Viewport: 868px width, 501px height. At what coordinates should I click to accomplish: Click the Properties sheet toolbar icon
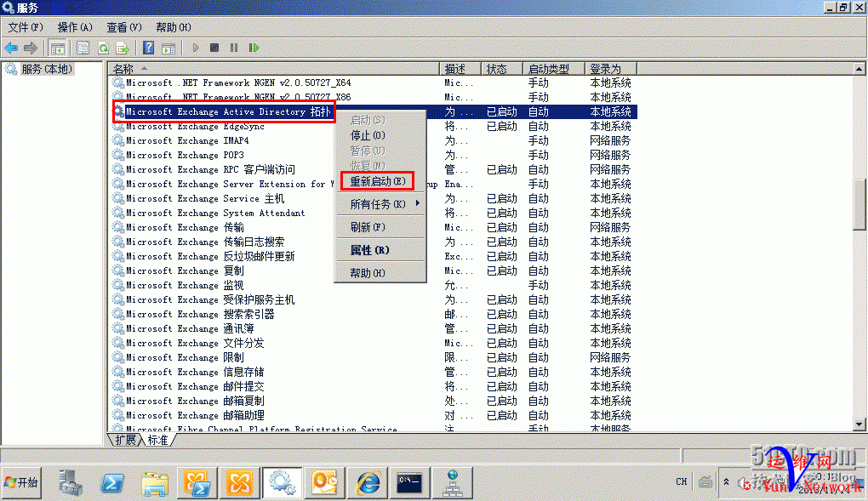[x=83, y=48]
